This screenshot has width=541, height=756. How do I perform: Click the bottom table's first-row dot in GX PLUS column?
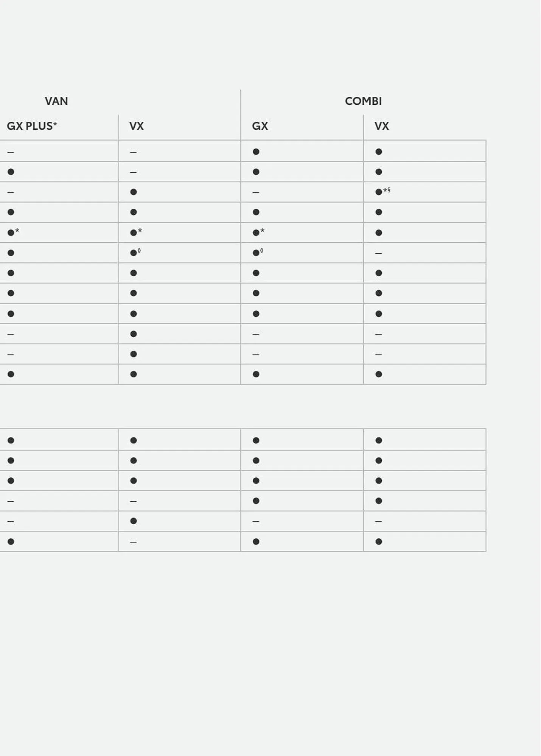(11, 440)
